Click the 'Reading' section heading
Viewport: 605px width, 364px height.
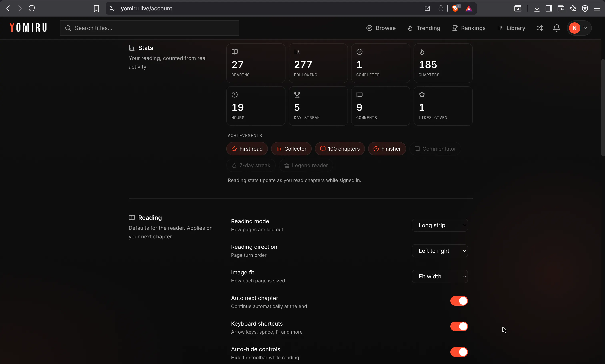pos(150,218)
